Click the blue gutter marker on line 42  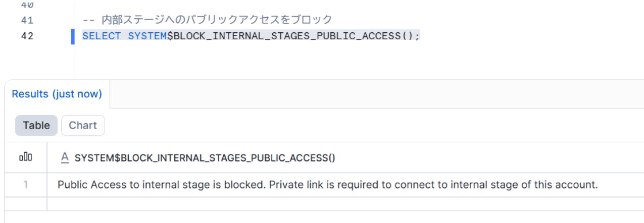pos(73,36)
